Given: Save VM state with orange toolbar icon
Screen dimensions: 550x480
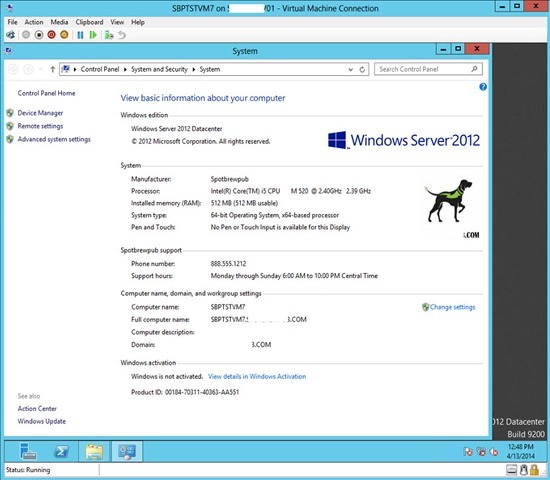Looking at the screenshot, I should pos(64,35).
